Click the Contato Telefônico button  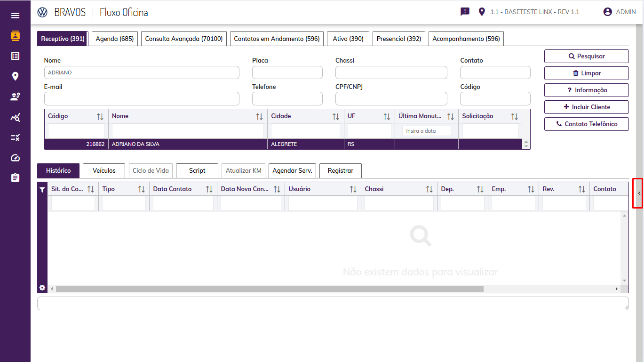587,124
